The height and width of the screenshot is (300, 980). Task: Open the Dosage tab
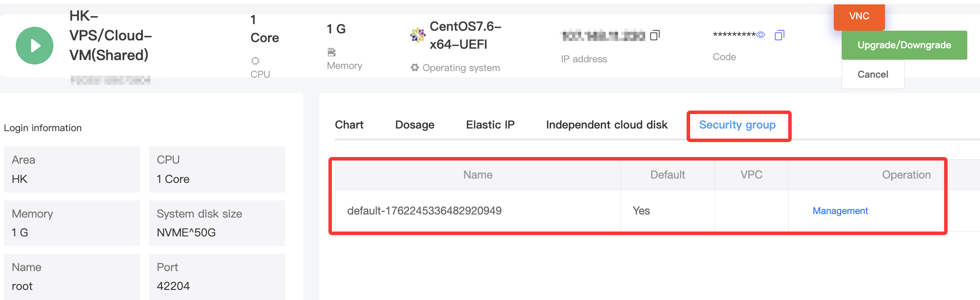tap(415, 125)
